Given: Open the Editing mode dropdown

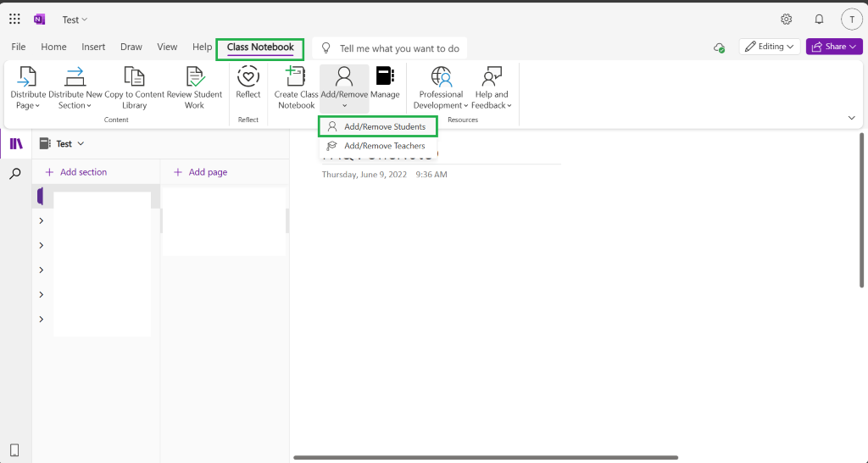Looking at the screenshot, I should [770, 47].
